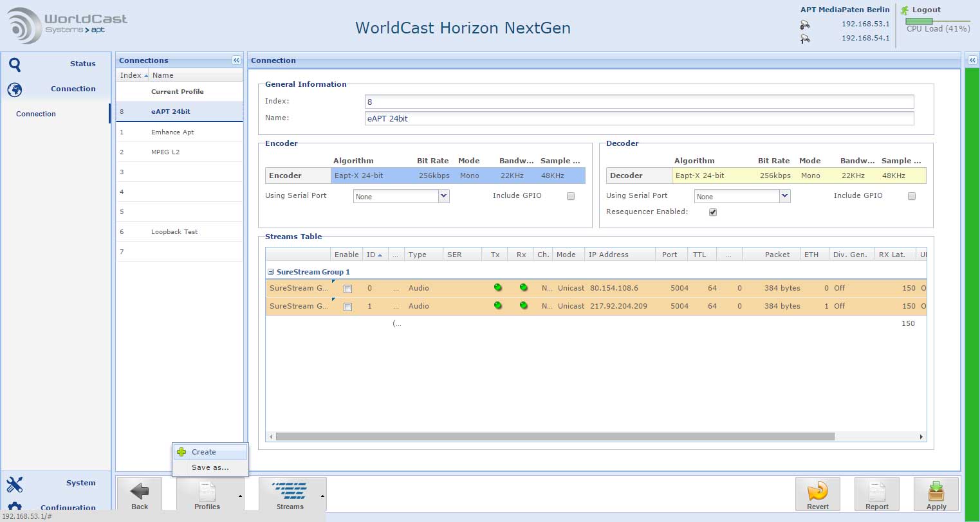Select connection Emhance Apt
Image resolution: width=980 pixels, height=522 pixels.
180,132
